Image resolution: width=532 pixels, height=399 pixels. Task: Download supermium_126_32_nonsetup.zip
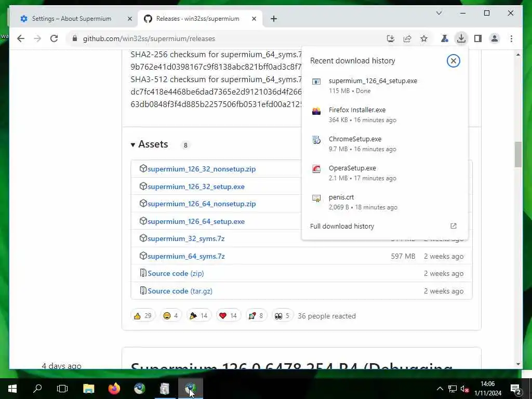click(202, 169)
